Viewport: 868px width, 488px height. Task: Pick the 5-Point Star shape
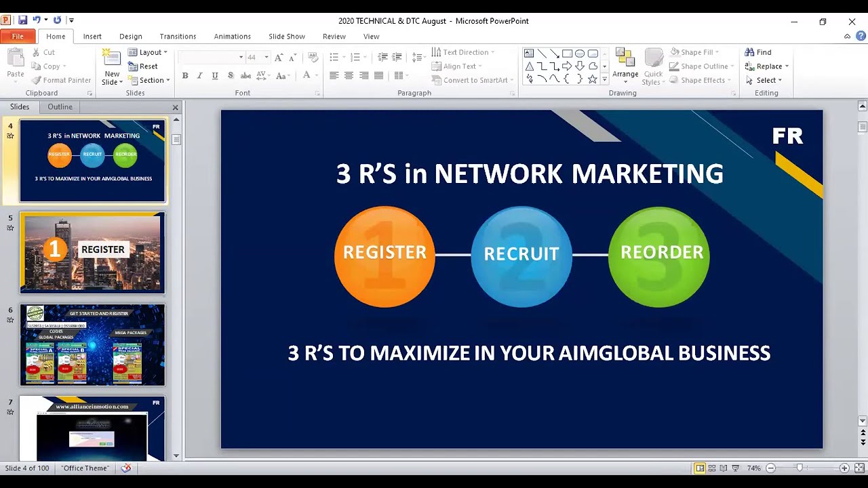click(593, 79)
